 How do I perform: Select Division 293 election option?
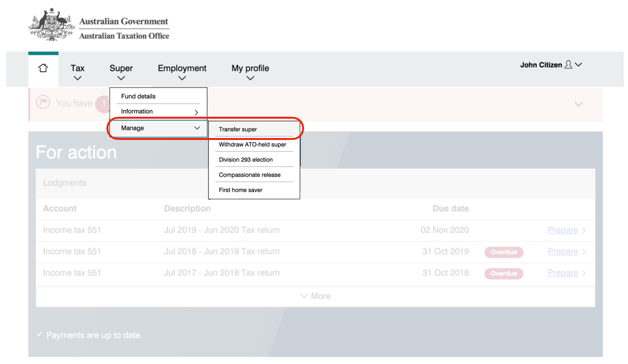point(245,159)
